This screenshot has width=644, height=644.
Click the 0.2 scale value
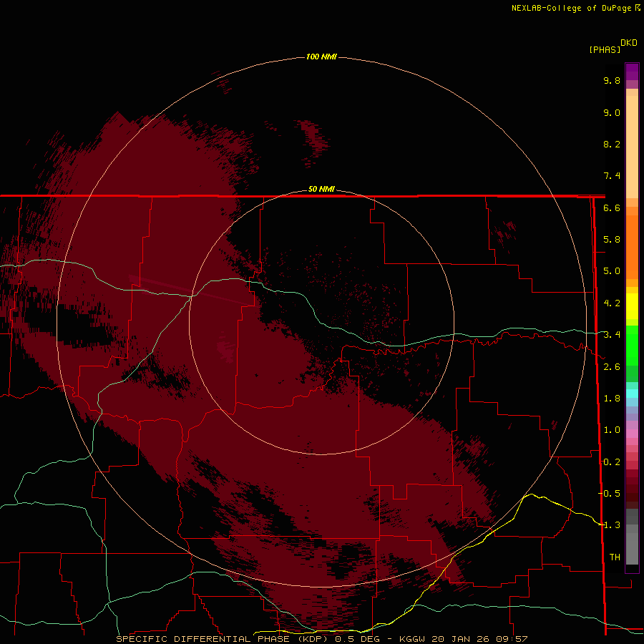pos(612,462)
